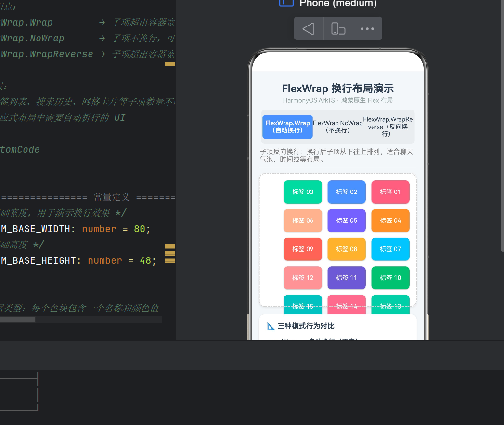This screenshot has height=425, width=504.
Task: Tap the cyan 标签 07 tile
Action: tap(390, 249)
